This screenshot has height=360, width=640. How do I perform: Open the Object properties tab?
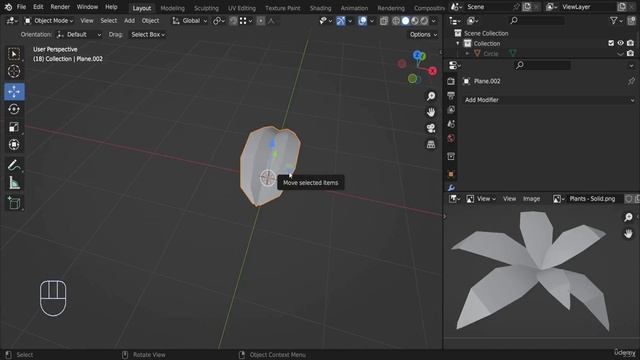451,174
